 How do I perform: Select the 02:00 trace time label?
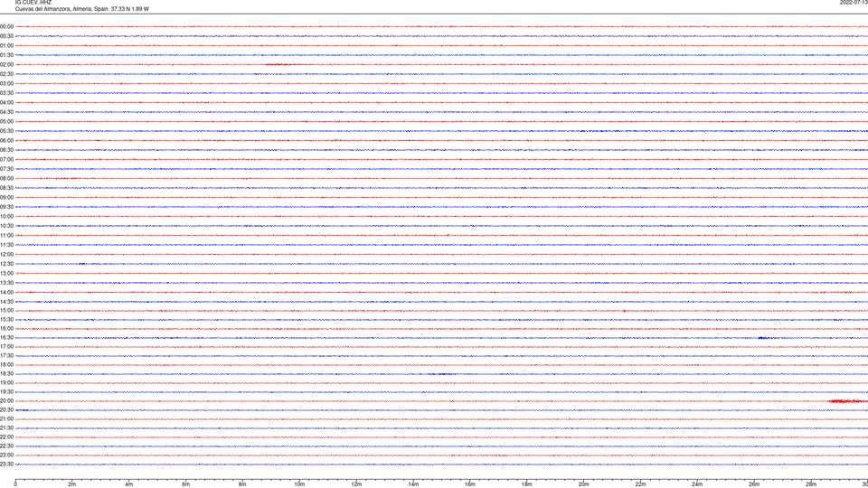pyautogui.click(x=6, y=64)
